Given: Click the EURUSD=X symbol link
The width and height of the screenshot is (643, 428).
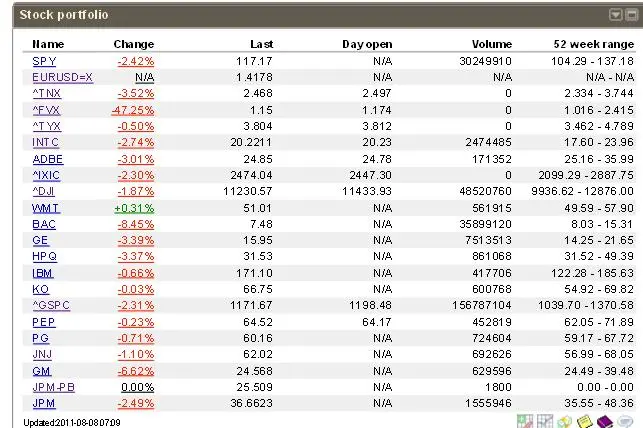Looking at the screenshot, I should pos(62,77).
